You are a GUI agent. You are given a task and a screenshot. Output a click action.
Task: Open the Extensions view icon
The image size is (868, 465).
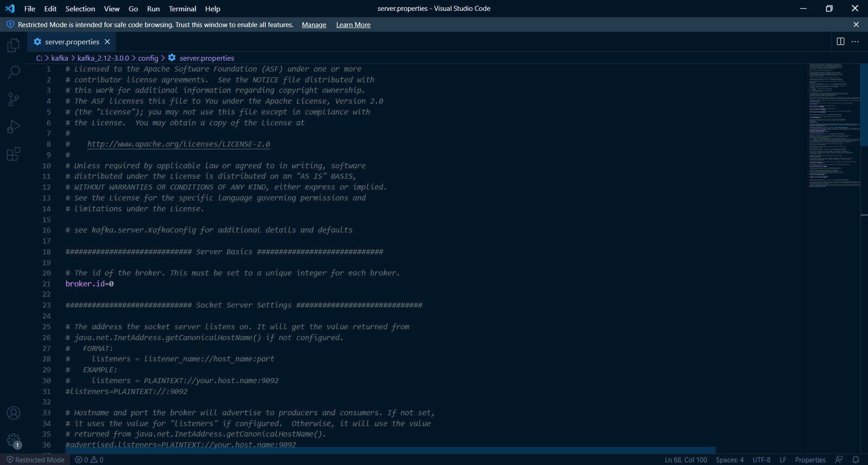click(14, 154)
